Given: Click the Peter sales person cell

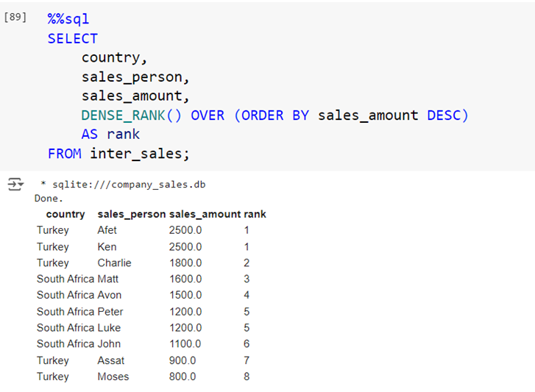Looking at the screenshot, I should point(110,312).
